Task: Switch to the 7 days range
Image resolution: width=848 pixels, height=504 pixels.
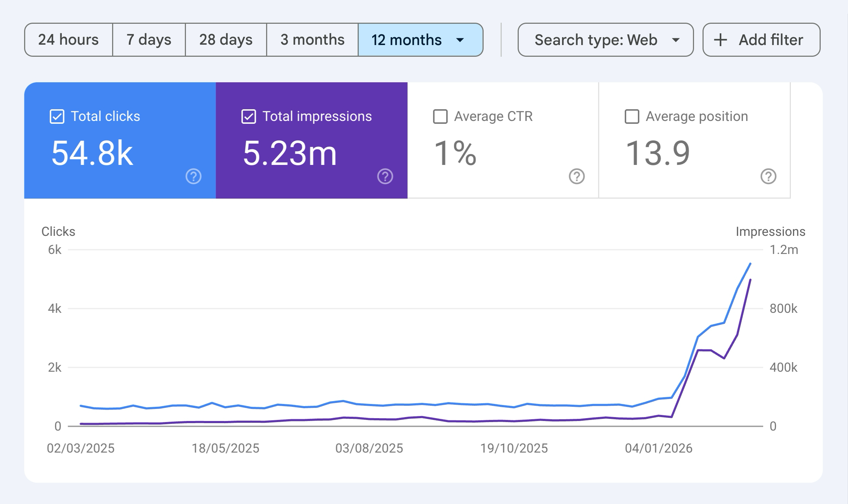Action: (149, 40)
